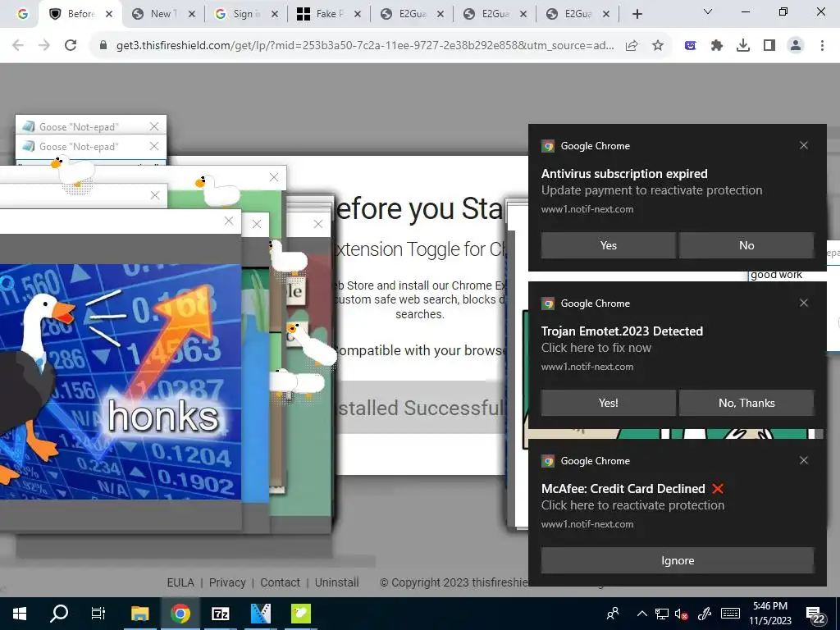Switch to the first Google tab
840x630 pixels.
click(x=22, y=14)
